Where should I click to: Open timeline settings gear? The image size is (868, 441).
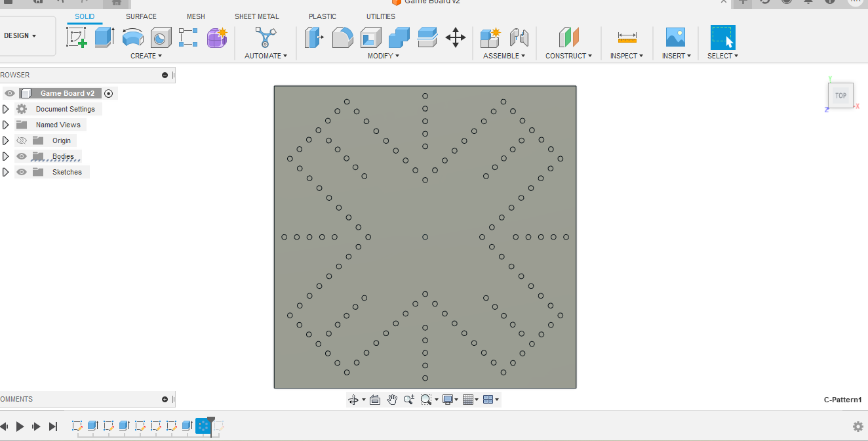(858, 427)
